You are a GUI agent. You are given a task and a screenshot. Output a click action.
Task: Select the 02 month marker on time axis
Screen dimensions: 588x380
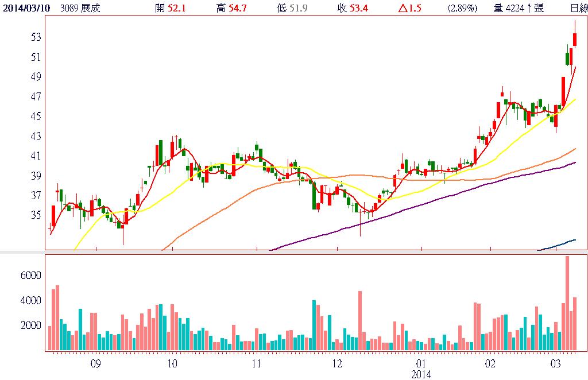pyautogui.click(x=490, y=364)
